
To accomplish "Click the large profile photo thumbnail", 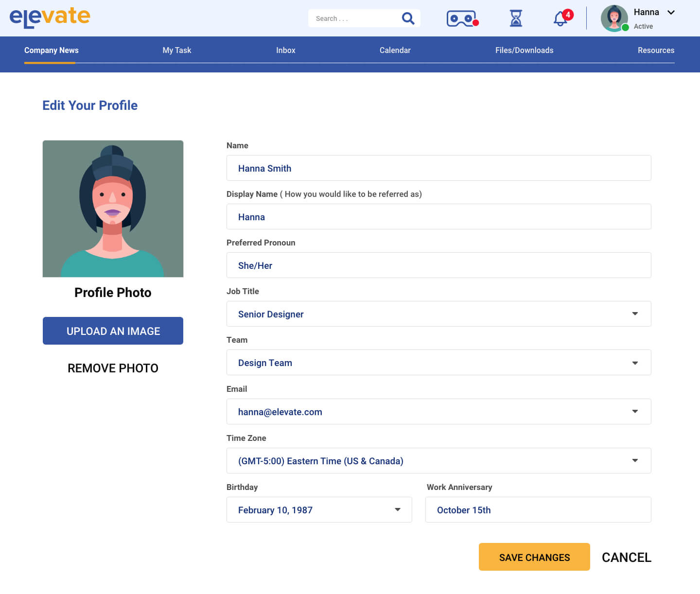I will [113, 209].
